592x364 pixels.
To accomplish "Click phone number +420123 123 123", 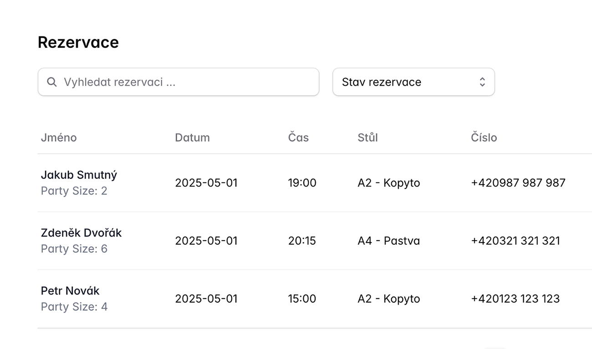I will coord(515,298).
